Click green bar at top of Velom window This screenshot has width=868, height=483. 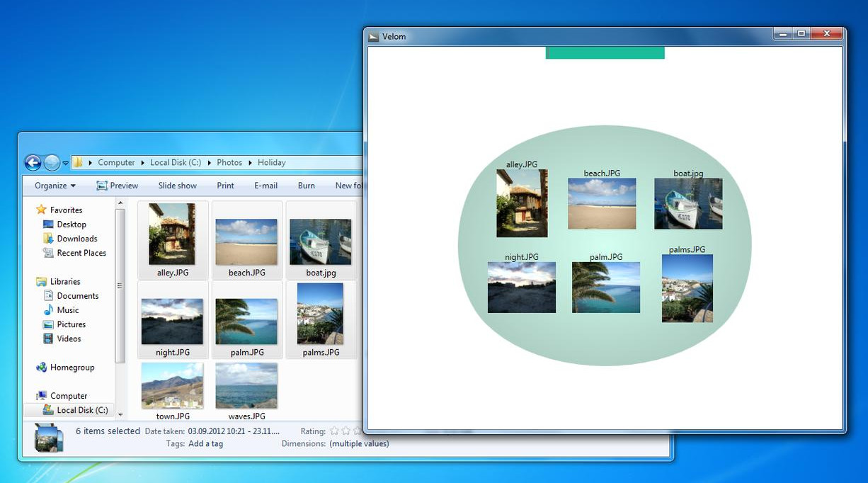click(605, 53)
